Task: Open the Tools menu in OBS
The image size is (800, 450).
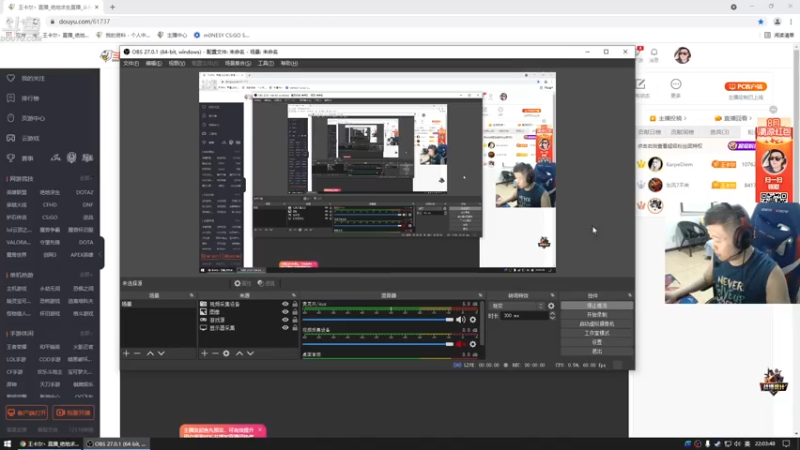Action: (266, 63)
